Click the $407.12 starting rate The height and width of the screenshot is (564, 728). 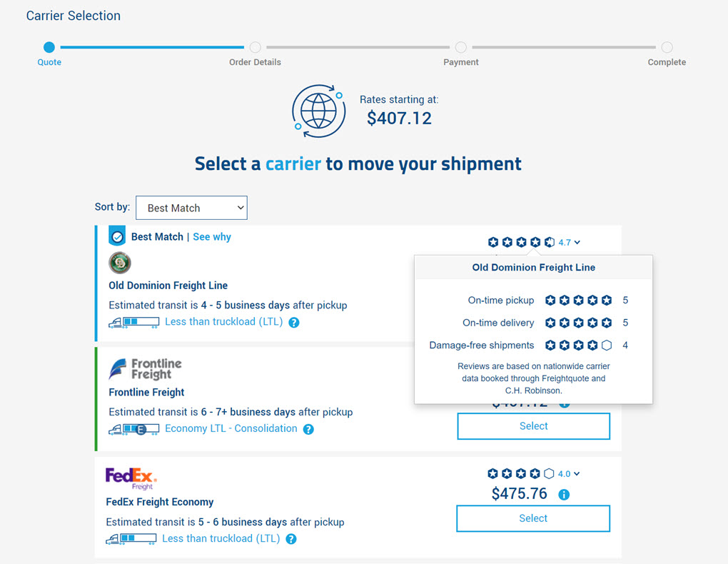point(399,118)
